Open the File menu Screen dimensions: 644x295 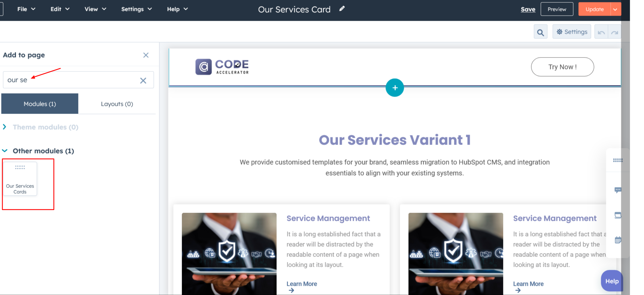tap(26, 9)
